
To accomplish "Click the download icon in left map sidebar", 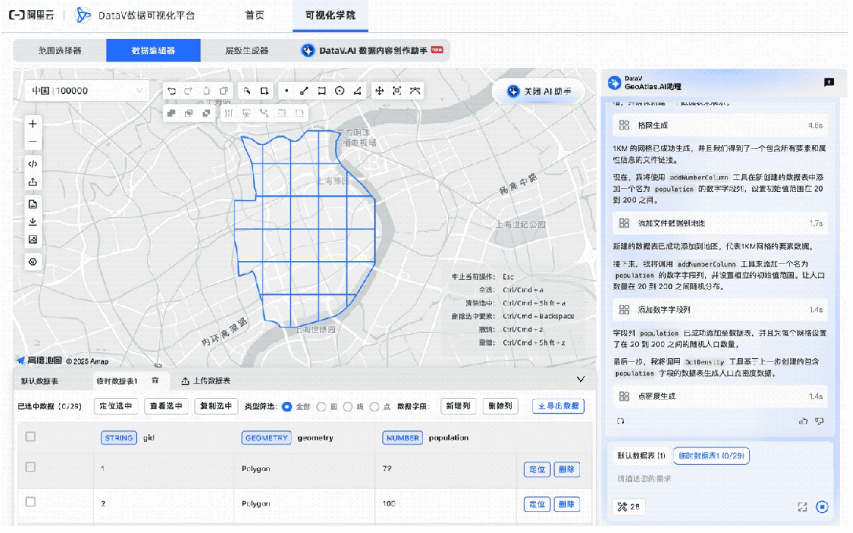I will coord(33,221).
